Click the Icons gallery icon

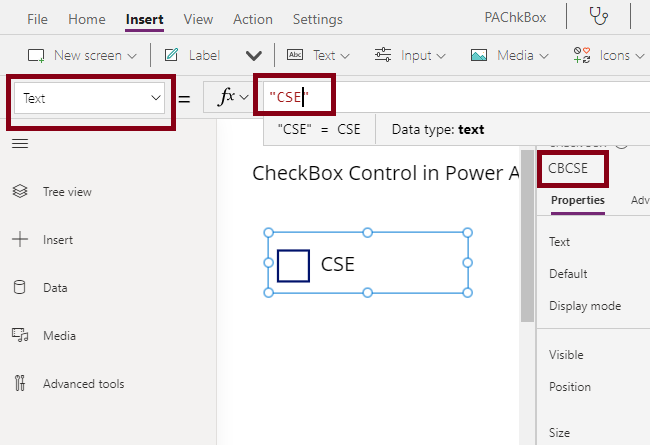[x=582, y=55]
